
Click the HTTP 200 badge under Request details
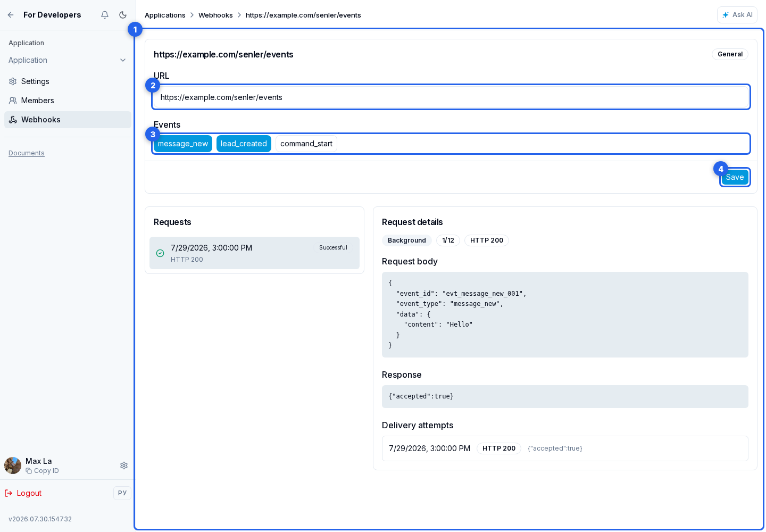point(487,240)
